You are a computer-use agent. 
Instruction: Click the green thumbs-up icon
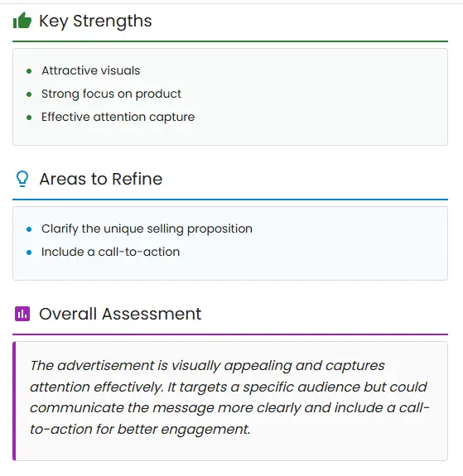click(22, 21)
